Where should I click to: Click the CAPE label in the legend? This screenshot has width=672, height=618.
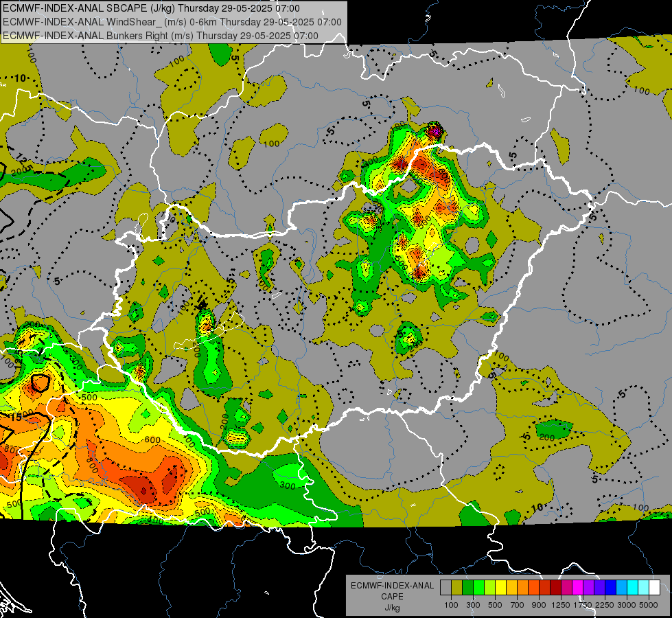click(392, 596)
